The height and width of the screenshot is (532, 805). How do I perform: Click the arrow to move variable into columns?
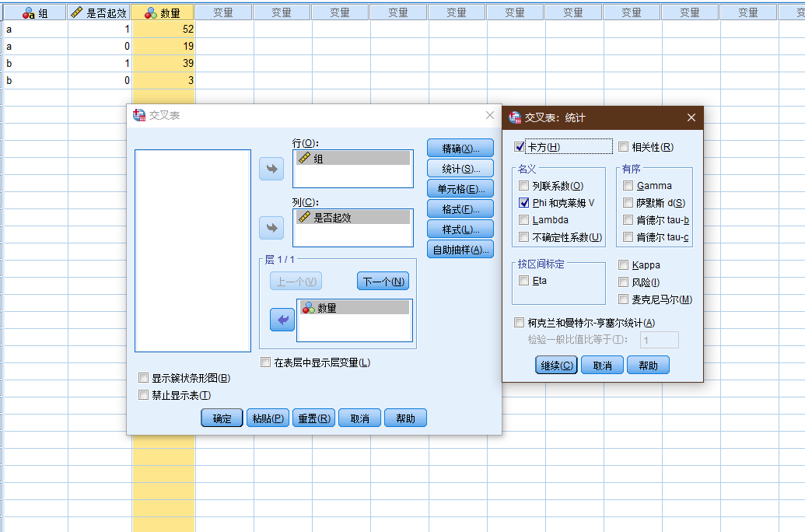pos(271,228)
